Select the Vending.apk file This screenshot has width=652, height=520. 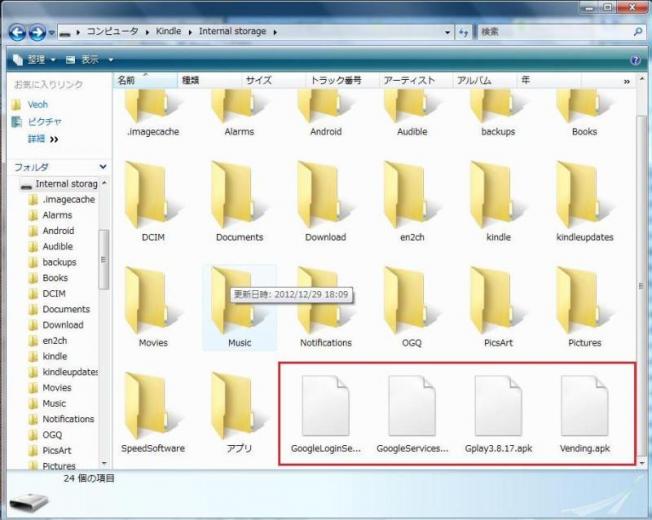(584, 414)
